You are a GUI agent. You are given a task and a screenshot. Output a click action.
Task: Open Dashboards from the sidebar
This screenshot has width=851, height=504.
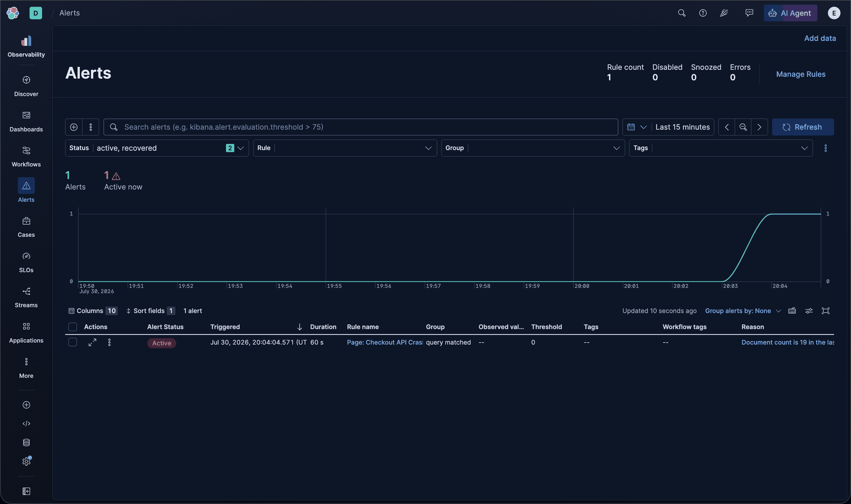[26, 121]
